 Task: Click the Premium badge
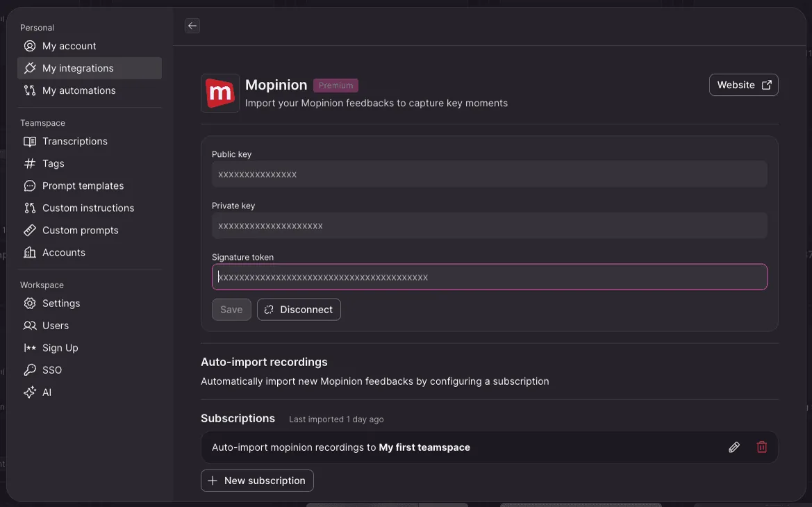click(335, 85)
